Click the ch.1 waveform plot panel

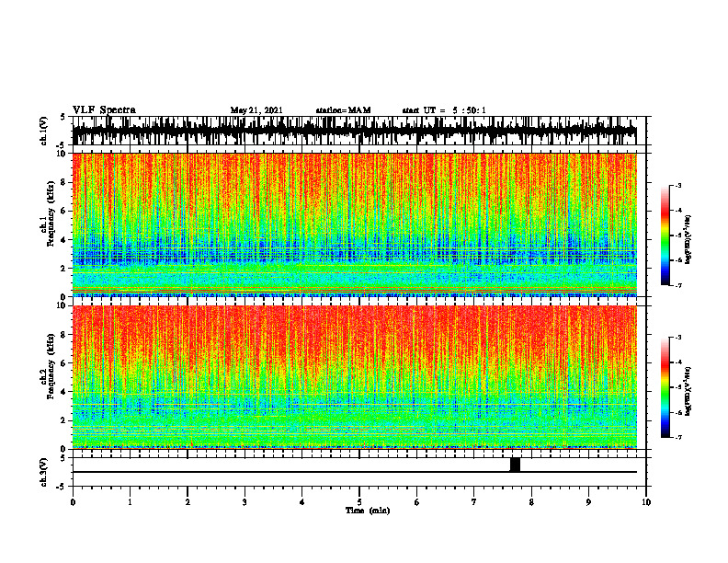(x=358, y=131)
